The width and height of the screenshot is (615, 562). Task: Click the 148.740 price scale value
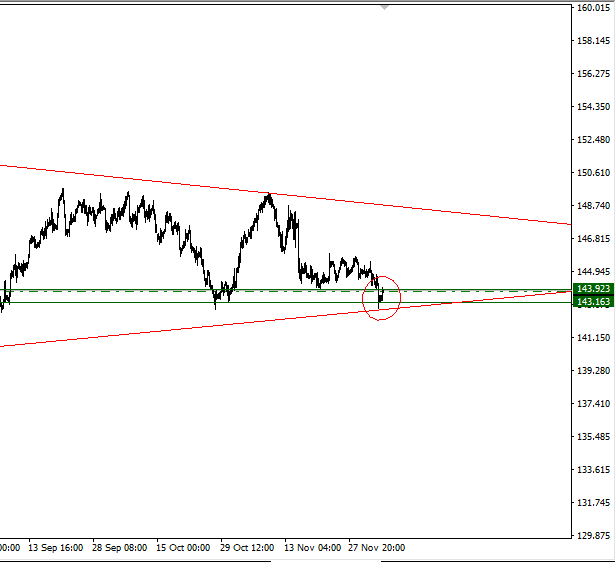click(x=593, y=206)
